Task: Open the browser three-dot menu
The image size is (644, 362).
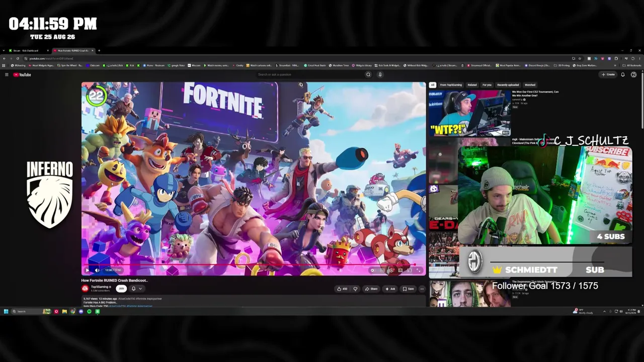Action: click(640, 58)
